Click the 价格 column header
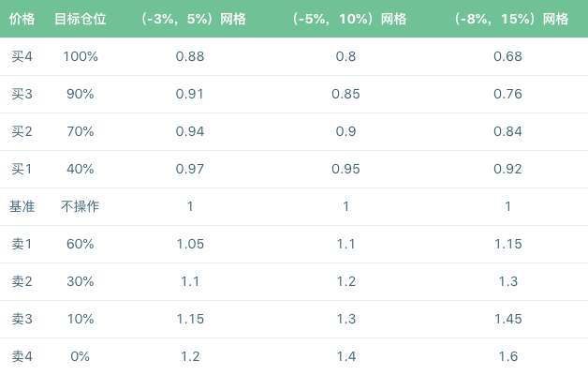Image resolution: width=588 pixels, height=375 pixels. (x=22, y=19)
